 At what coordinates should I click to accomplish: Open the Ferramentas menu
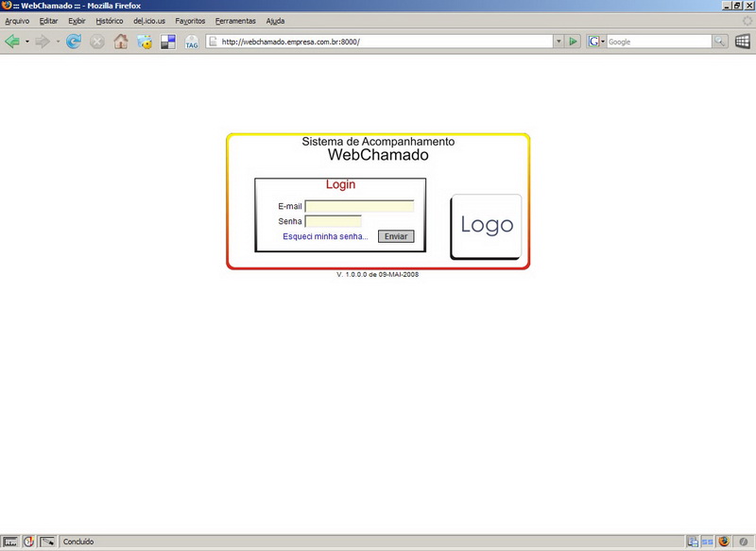tap(235, 20)
